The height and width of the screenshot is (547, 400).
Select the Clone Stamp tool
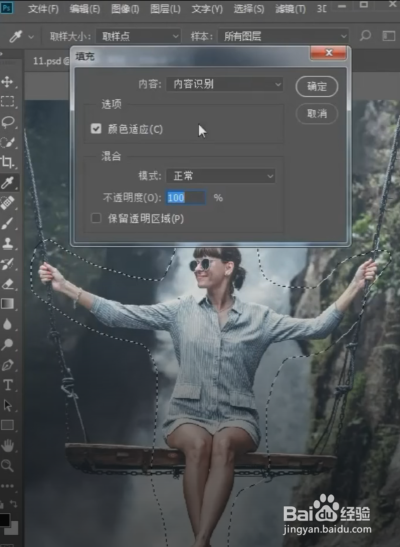[7, 243]
